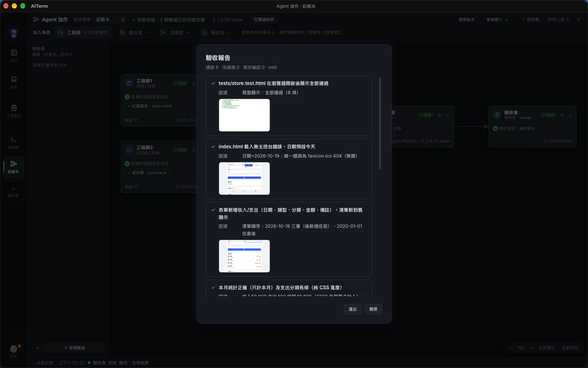Open settings gear on the 驗收者 card
The height and width of the screenshot is (368, 588).
click(x=562, y=115)
